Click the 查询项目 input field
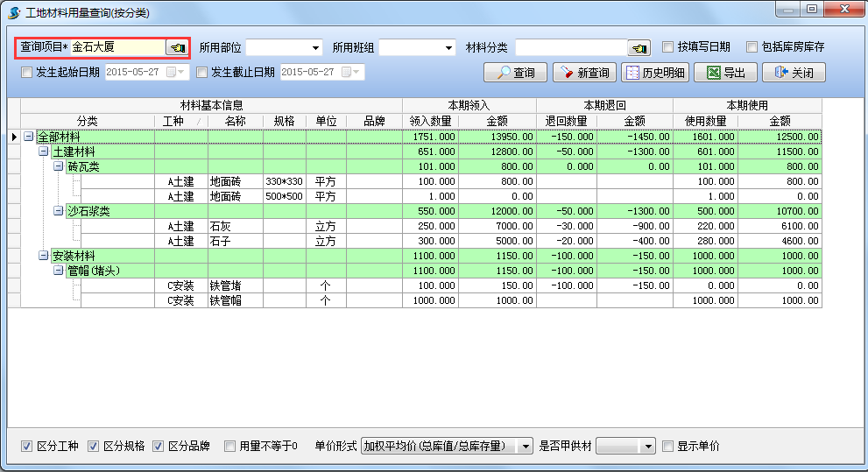 [x=116, y=47]
